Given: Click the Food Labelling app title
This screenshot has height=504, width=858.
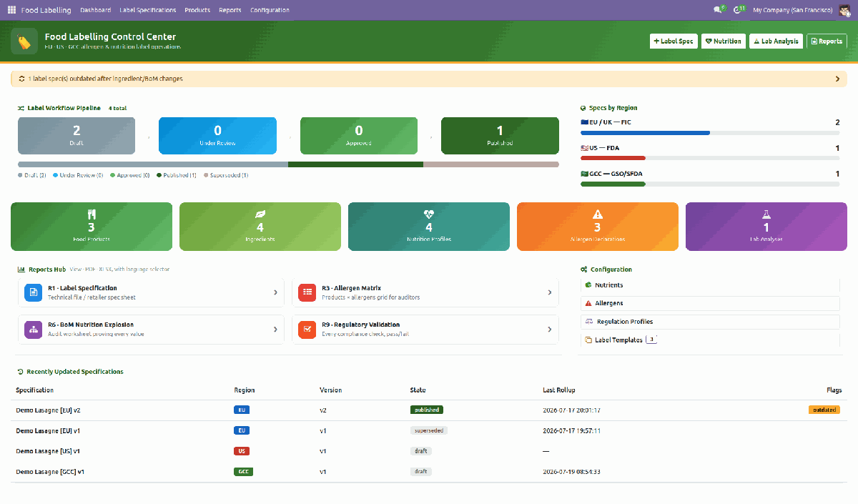Looking at the screenshot, I should pyautogui.click(x=46, y=10).
